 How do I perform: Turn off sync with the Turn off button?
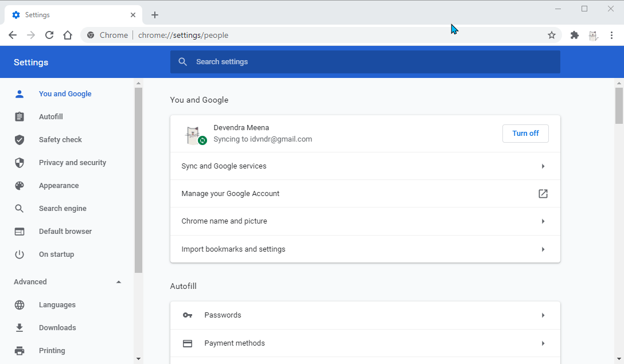525,133
